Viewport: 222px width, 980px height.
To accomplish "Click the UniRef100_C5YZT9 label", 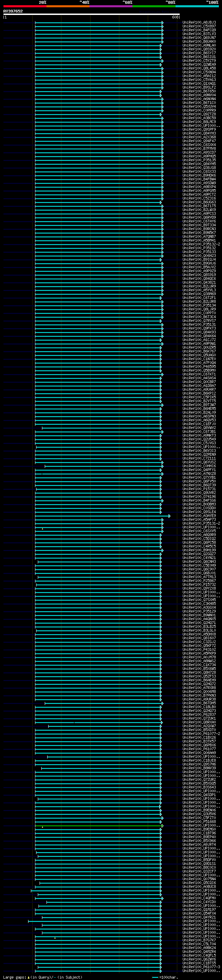I will 199,61.
